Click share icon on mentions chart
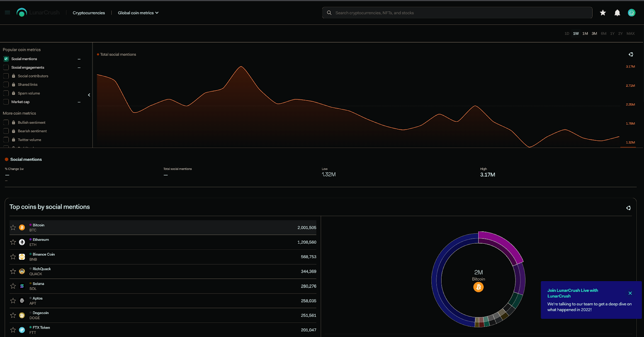 [631, 54]
